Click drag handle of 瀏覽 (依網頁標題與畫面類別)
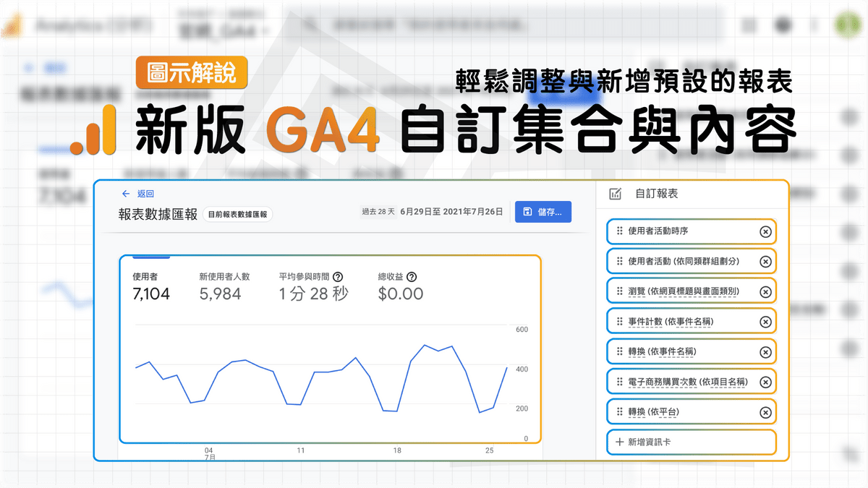This screenshot has width=868, height=488. 619,291
